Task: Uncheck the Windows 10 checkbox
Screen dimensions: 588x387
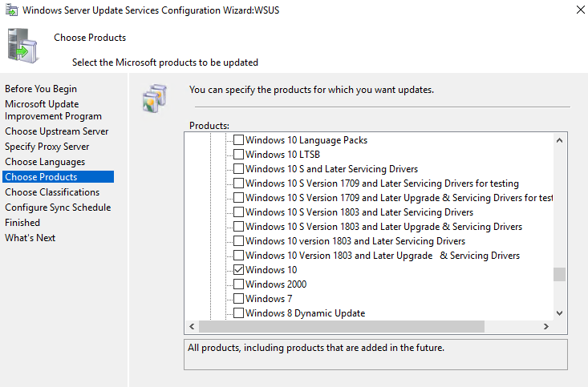Action: [238, 270]
